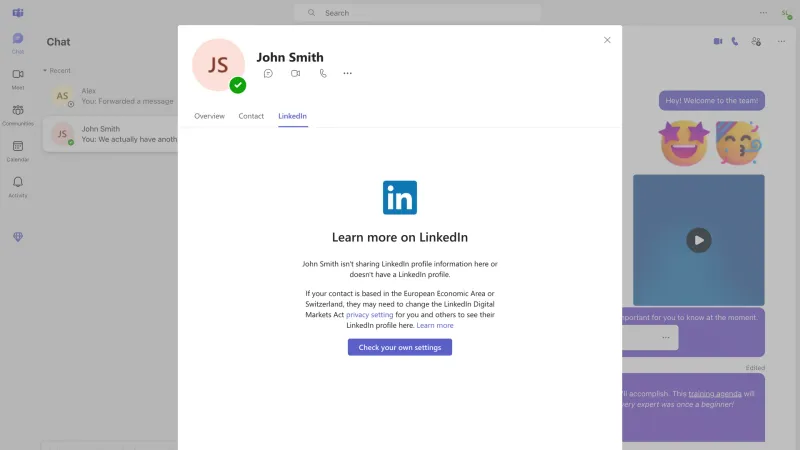Click the John Smith name heading

pyautogui.click(x=290, y=57)
